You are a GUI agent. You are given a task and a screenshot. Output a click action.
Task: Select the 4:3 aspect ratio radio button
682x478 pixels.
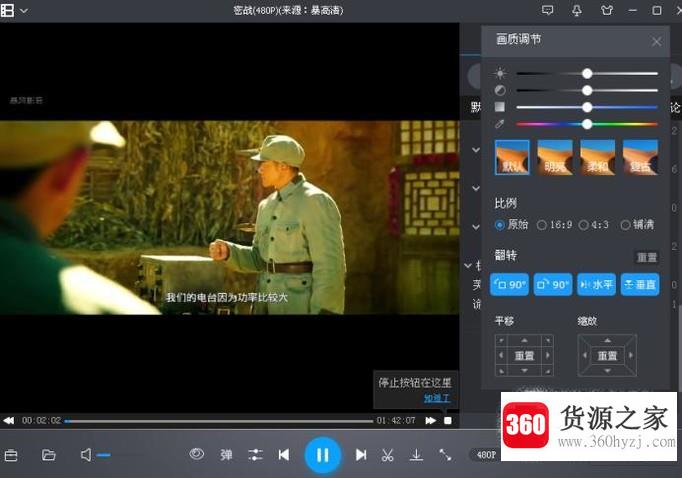pyautogui.click(x=584, y=225)
